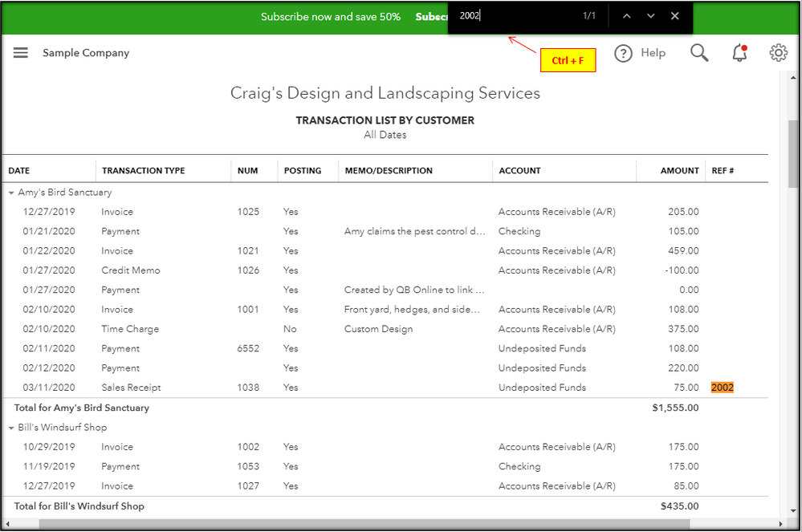Open the settings gear icon
Screen dimensions: 802x532
tap(778, 53)
